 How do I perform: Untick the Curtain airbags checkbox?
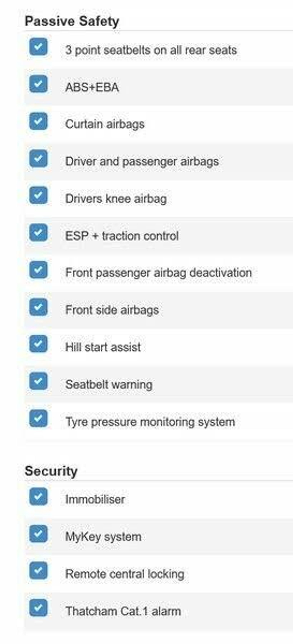point(38,121)
